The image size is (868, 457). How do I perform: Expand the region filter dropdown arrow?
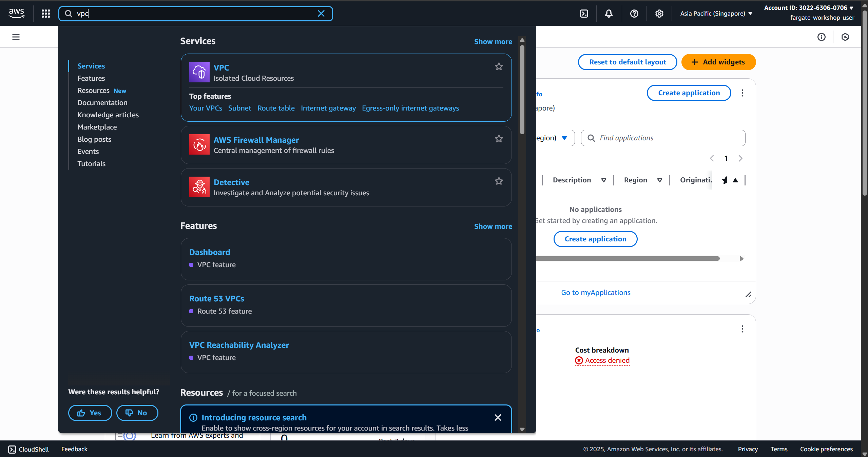click(564, 138)
